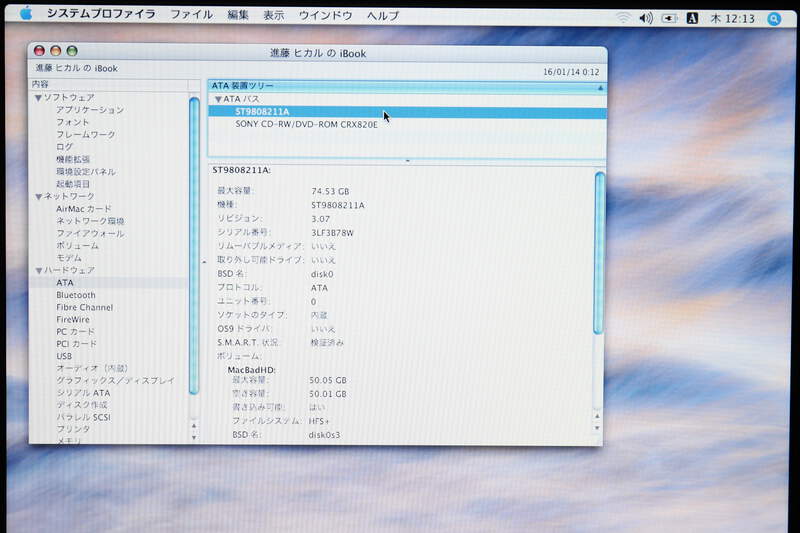
Task: Minimize the iBook profiler window
Action: [x=56, y=50]
